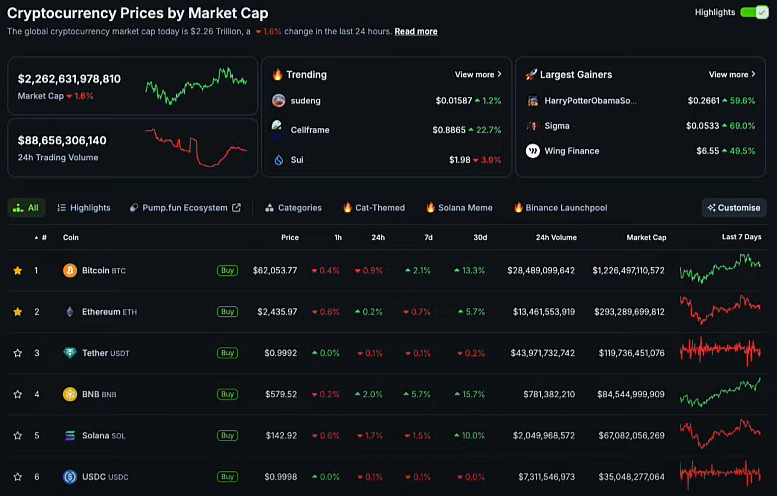The height and width of the screenshot is (496, 777).
Task: Select the Binance Launchpool tab
Action: [x=560, y=208]
